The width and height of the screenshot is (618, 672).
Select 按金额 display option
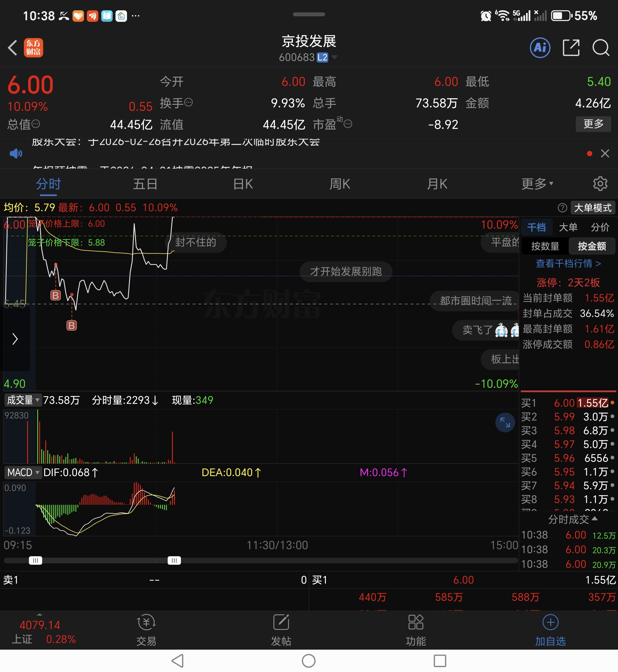(x=592, y=246)
